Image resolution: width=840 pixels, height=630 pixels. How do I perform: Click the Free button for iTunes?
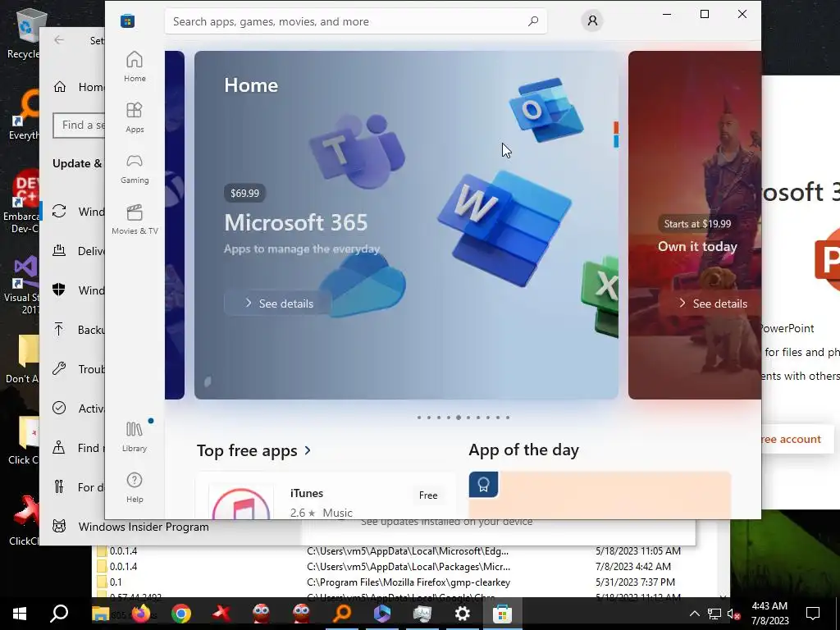428,495
